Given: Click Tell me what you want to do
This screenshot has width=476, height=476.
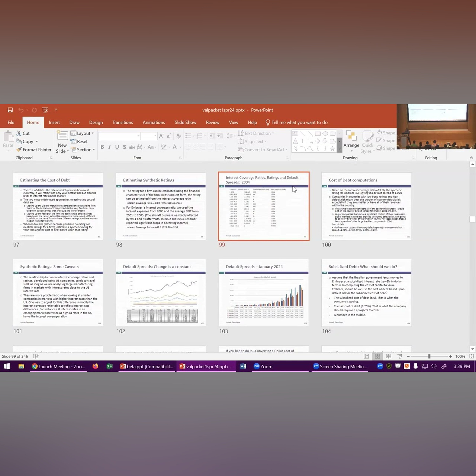Looking at the screenshot, I should 297,122.
